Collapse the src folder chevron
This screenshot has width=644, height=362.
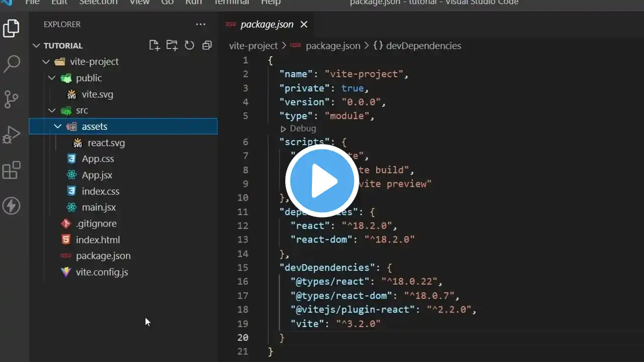point(52,111)
